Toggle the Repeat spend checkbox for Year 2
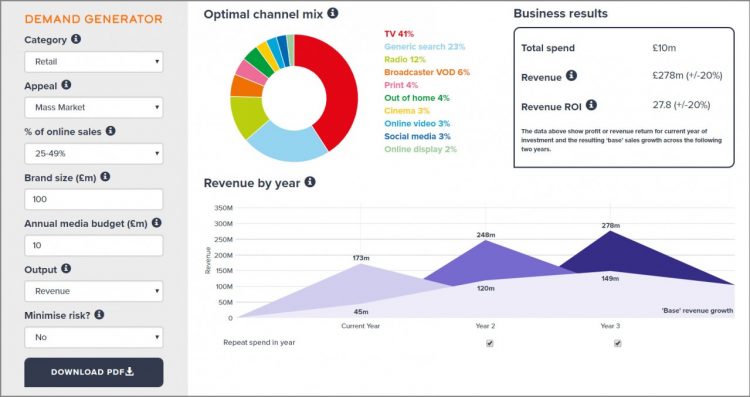750x397 pixels. [x=489, y=343]
